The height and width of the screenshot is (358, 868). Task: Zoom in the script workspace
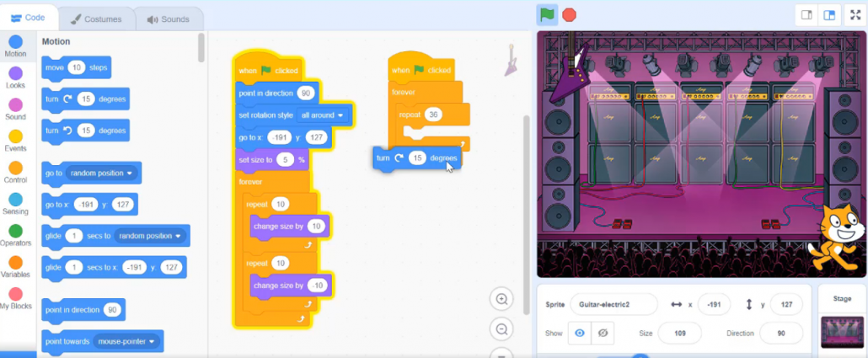501,299
